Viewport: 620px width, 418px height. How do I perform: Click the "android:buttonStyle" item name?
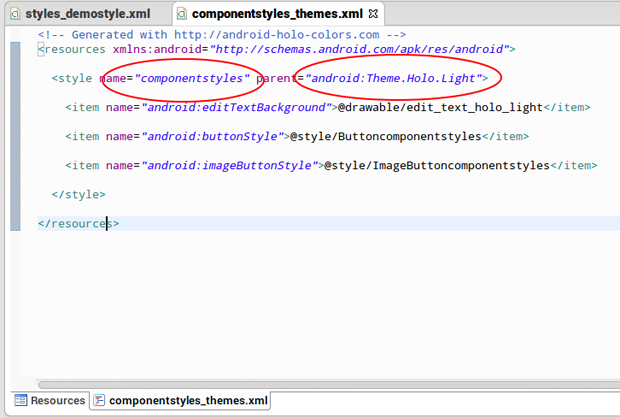click(x=212, y=136)
